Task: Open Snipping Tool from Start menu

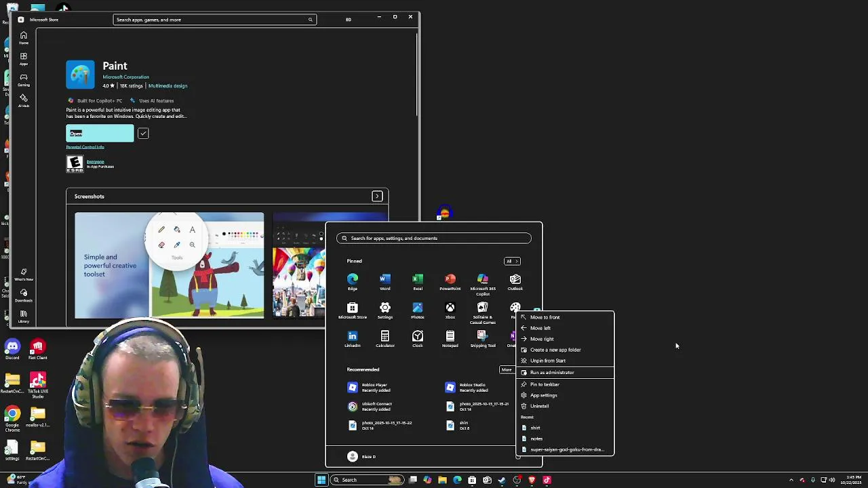Action: coord(483,340)
